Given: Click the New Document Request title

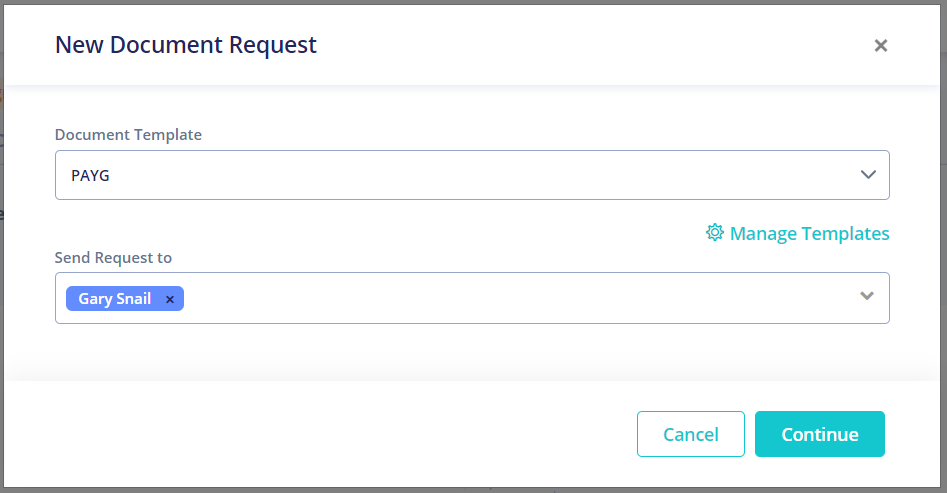Looking at the screenshot, I should pos(185,45).
